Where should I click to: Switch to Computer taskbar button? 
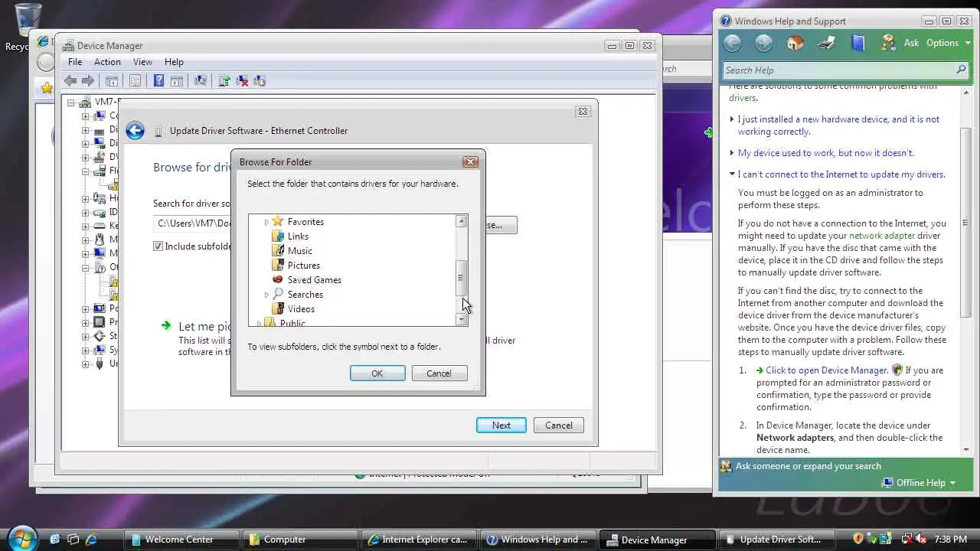301,540
